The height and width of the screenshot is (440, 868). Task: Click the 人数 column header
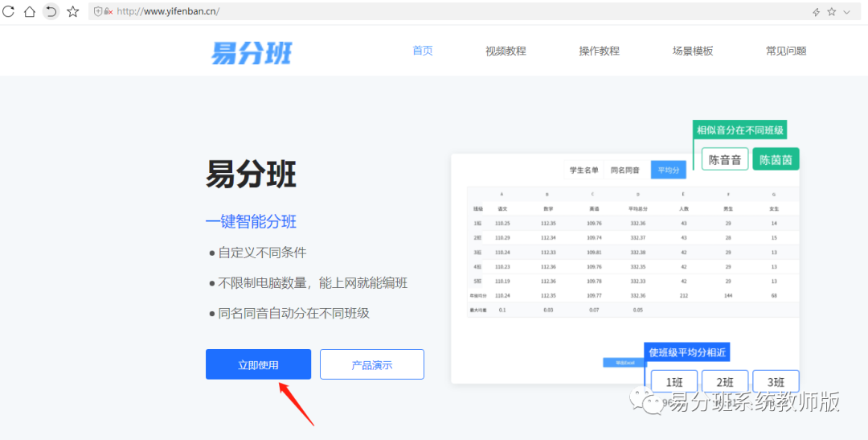click(683, 209)
